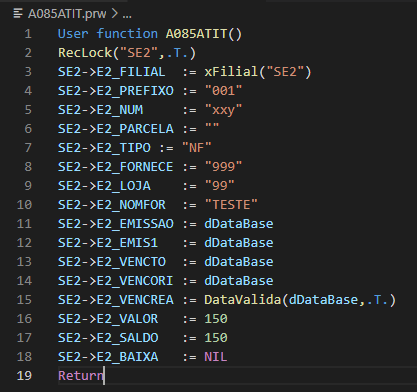Click the string "TESTE"
The height and width of the screenshot is (392, 417).
(x=231, y=205)
